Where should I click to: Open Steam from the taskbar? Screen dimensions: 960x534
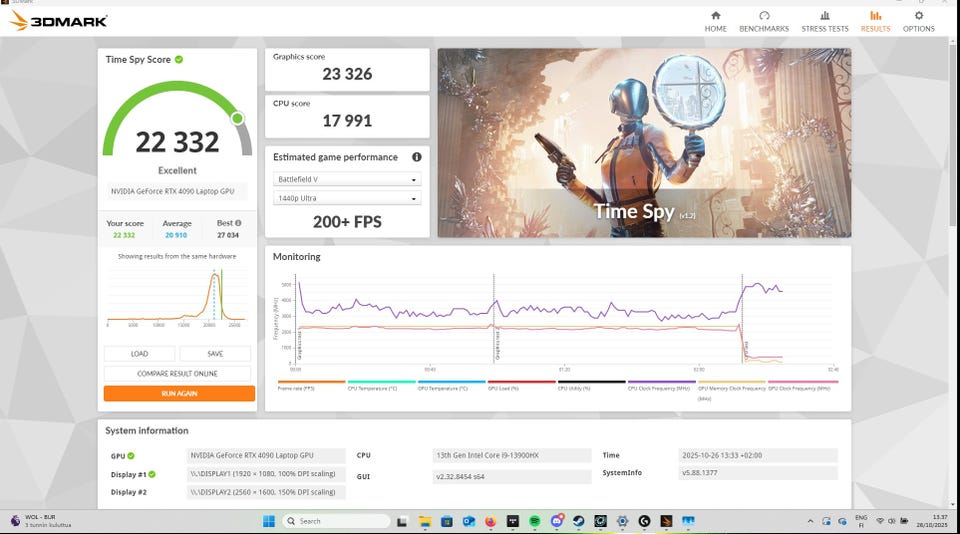click(579, 521)
